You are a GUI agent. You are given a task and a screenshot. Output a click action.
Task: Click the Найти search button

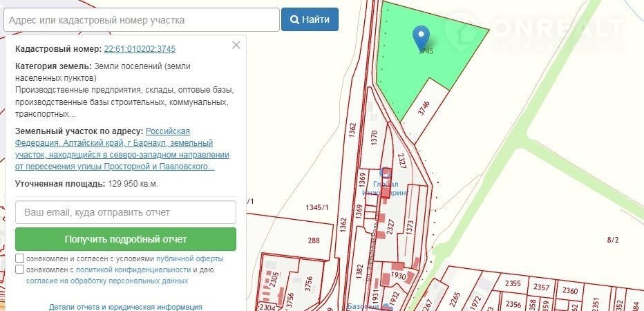coord(310,19)
